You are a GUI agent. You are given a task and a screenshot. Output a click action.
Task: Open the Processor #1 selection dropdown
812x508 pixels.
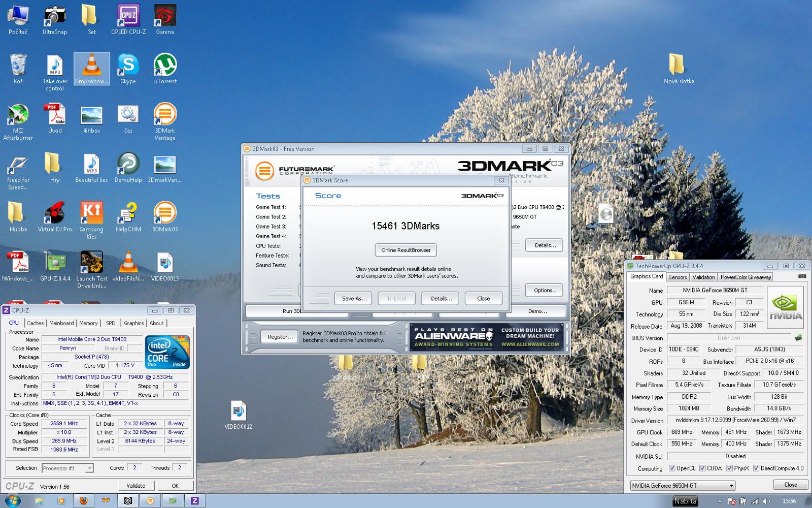[67, 468]
